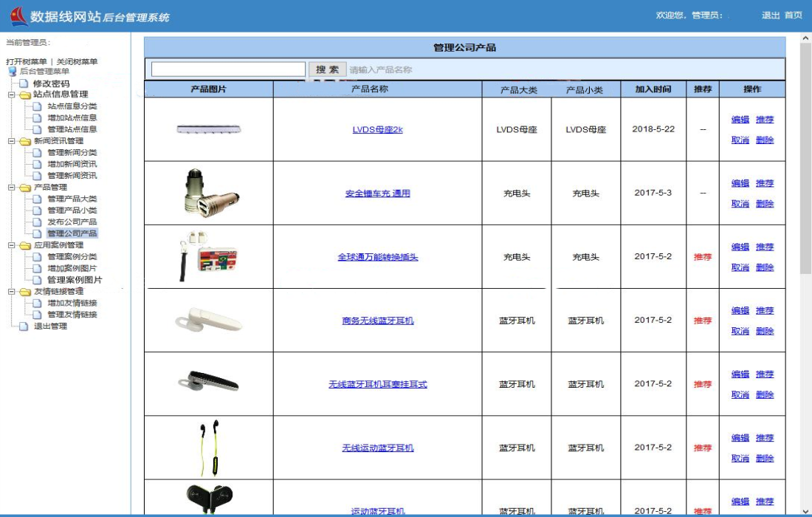Collapse the 产品管理 tree node

(x=11, y=188)
